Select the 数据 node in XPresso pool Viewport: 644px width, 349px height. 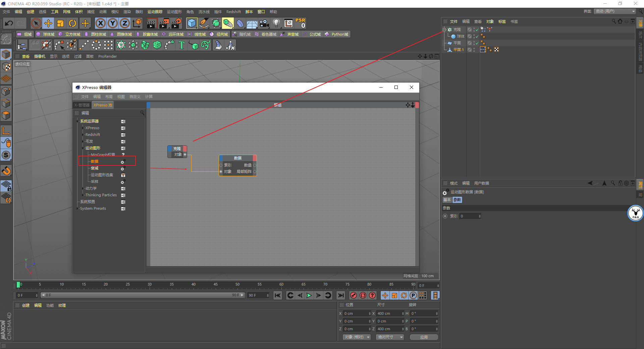tap(95, 161)
